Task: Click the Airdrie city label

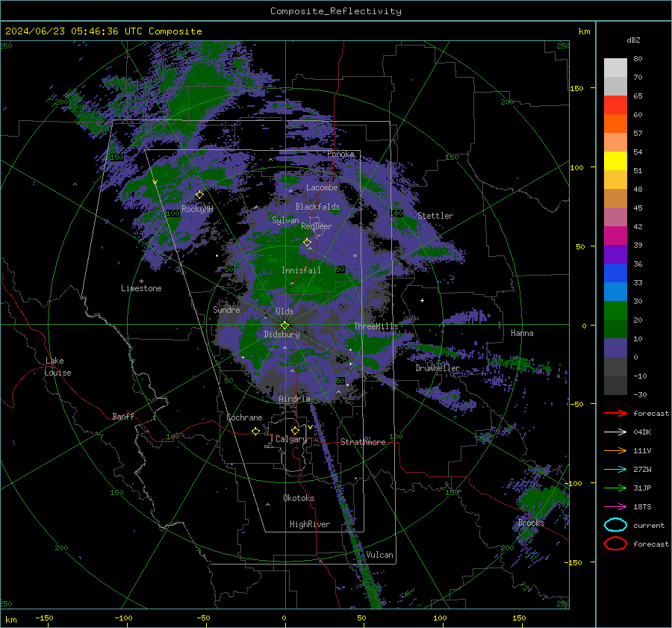Action: tap(294, 399)
